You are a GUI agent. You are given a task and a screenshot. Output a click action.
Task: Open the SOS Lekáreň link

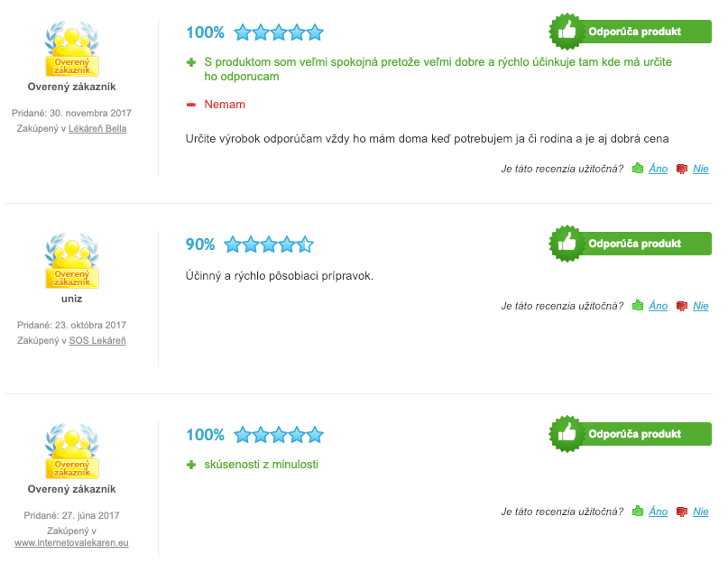(x=97, y=340)
